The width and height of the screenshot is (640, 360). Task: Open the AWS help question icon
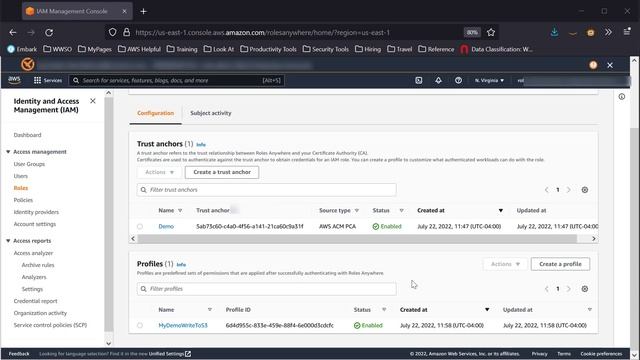pos(458,80)
